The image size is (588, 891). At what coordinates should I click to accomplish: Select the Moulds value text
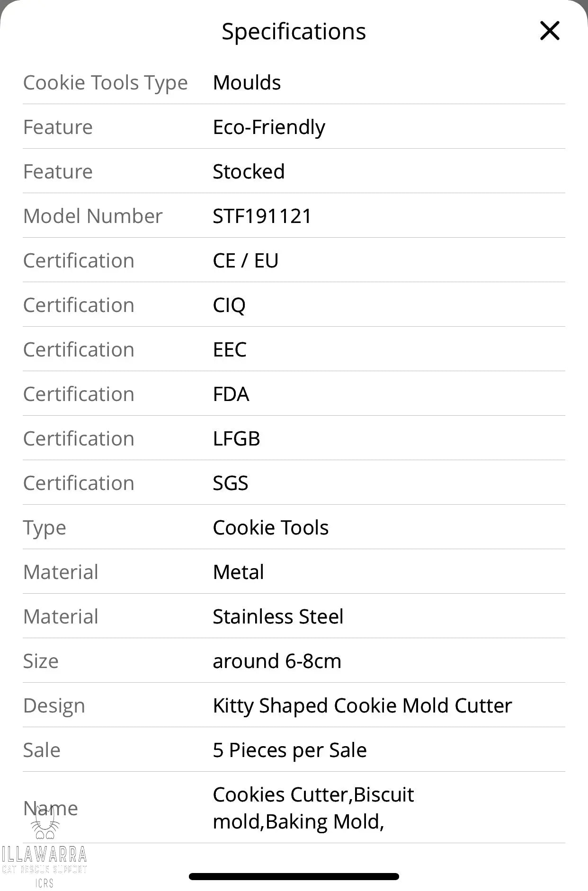tap(247, 83)
